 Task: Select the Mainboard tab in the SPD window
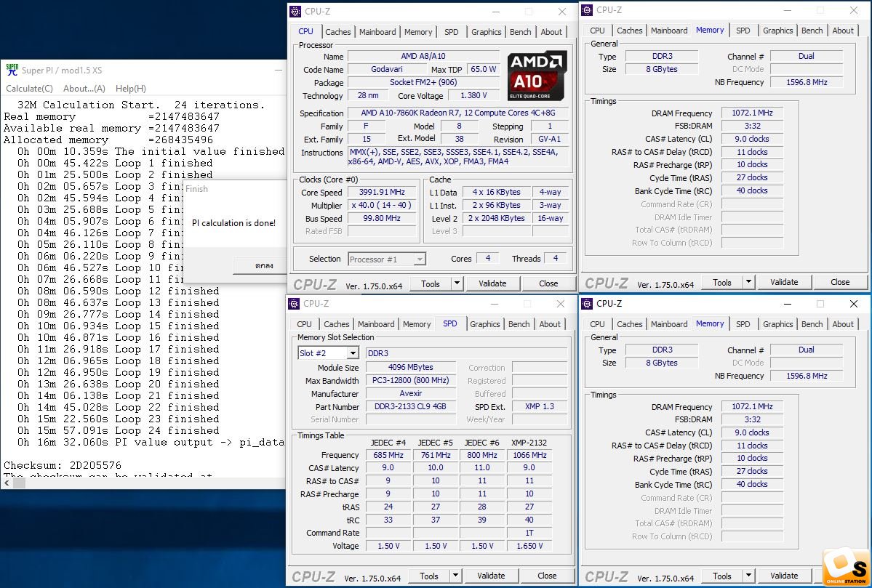376,324
